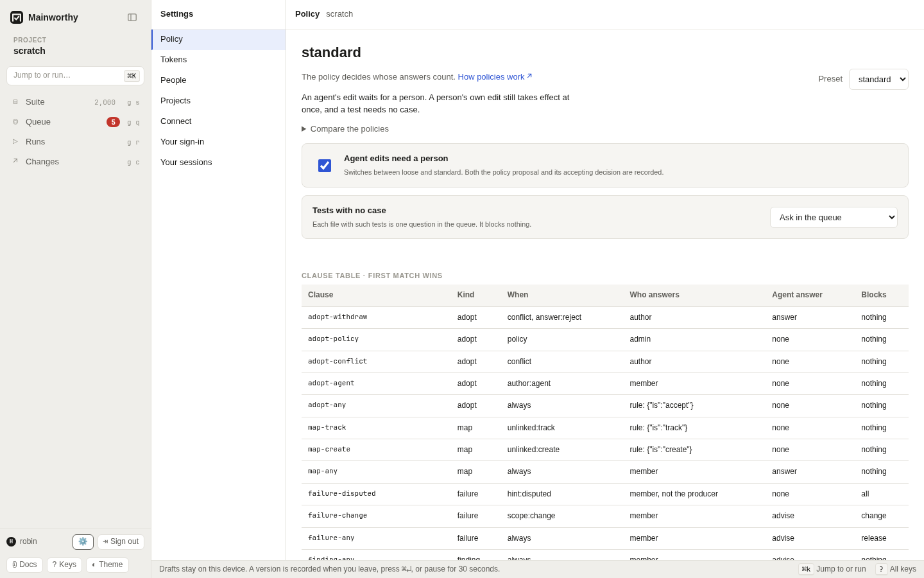
Task: Click the Sign out button
Action: [x=121, y=542]
